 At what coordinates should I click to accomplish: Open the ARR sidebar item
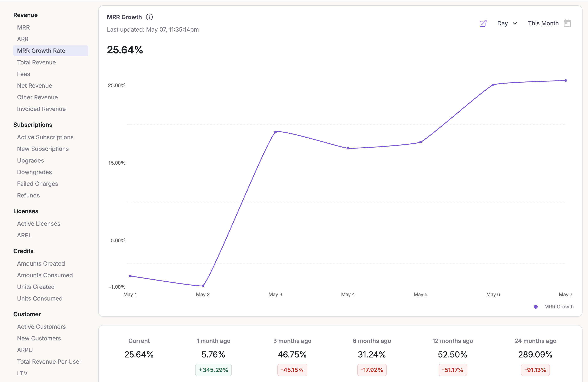23,39
